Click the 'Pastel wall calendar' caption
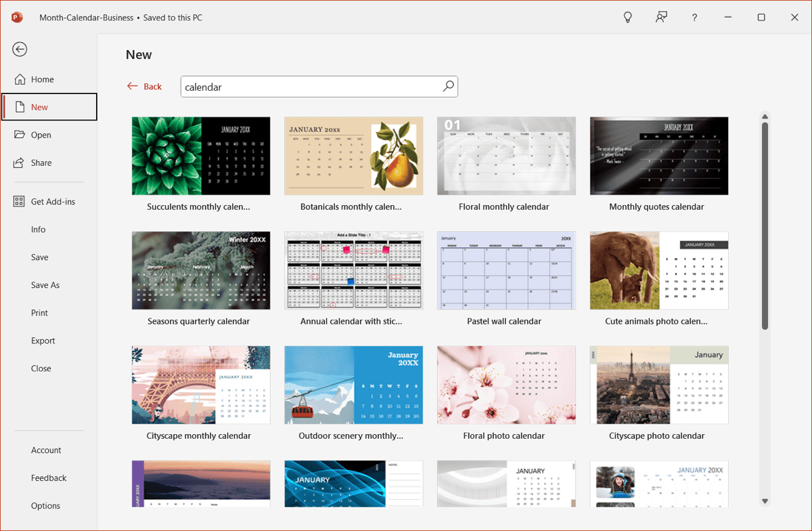The width and height of the screenshot is (812, 531). point(504,322)
